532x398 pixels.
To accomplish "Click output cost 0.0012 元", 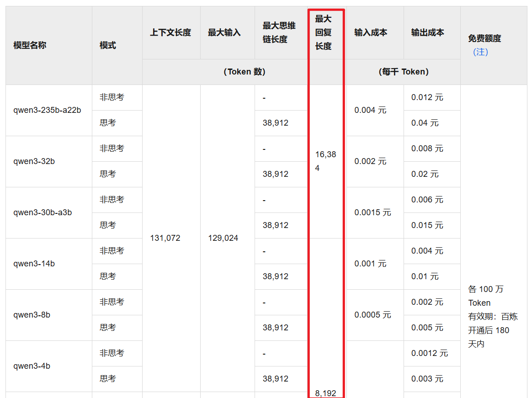I will (x=430, y=354).
